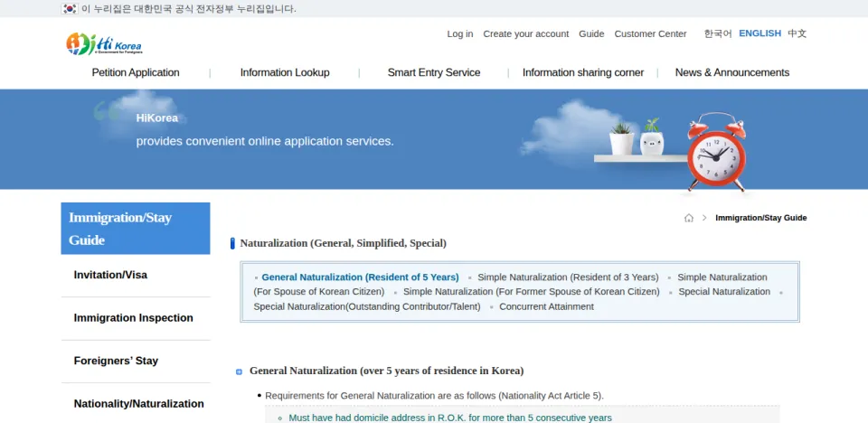Open the Special Naturalization tab
Image resolution: width=868 pixels, height=423 pixels.
[724, 291]
